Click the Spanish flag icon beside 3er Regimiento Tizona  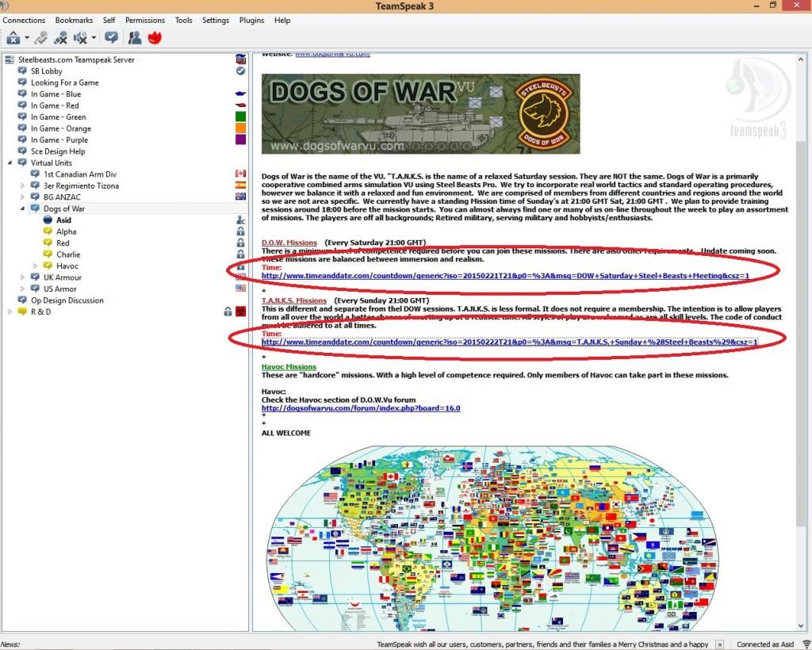(x=241, y=185)
